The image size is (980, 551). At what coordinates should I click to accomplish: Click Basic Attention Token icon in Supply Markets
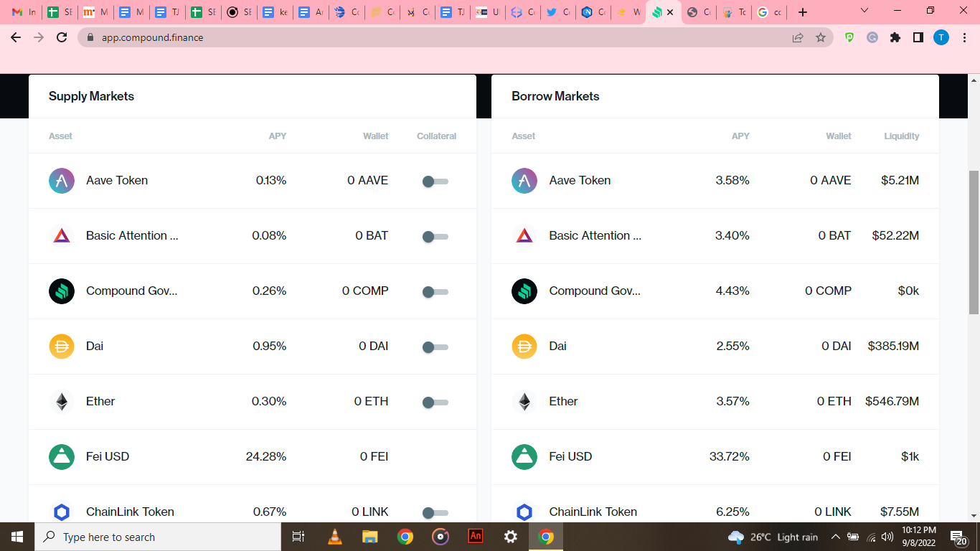point(62,236)
